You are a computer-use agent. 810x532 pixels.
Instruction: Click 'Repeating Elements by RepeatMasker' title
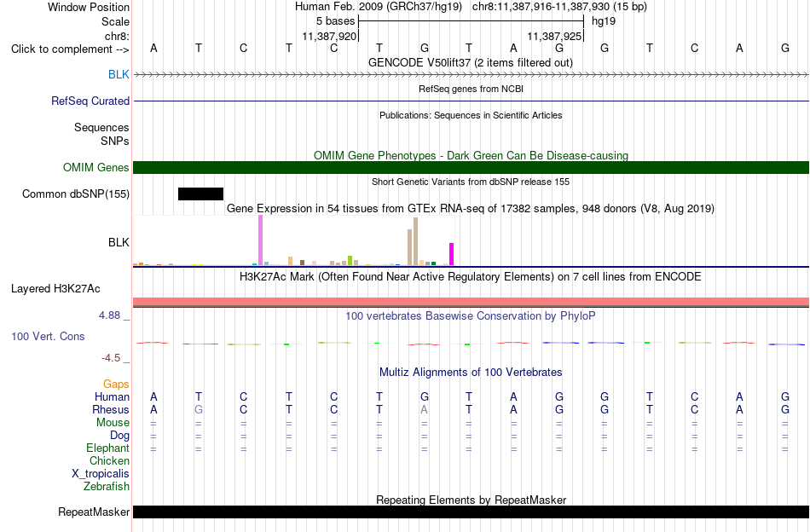(x=471, y=500)
